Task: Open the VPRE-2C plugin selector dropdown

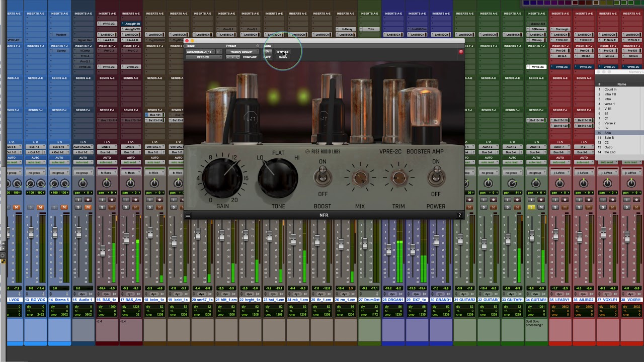Action: tap(204, 57)
